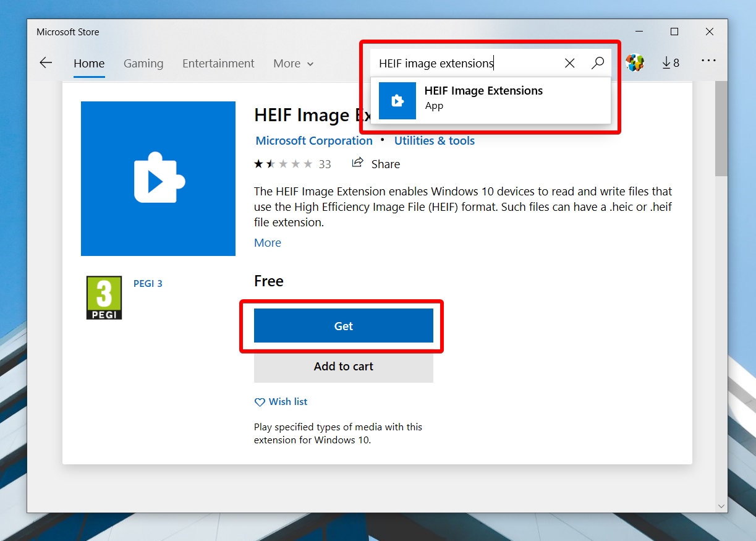756x541 pixels.
Task: Clear the search box text
Action: [570, 63]
